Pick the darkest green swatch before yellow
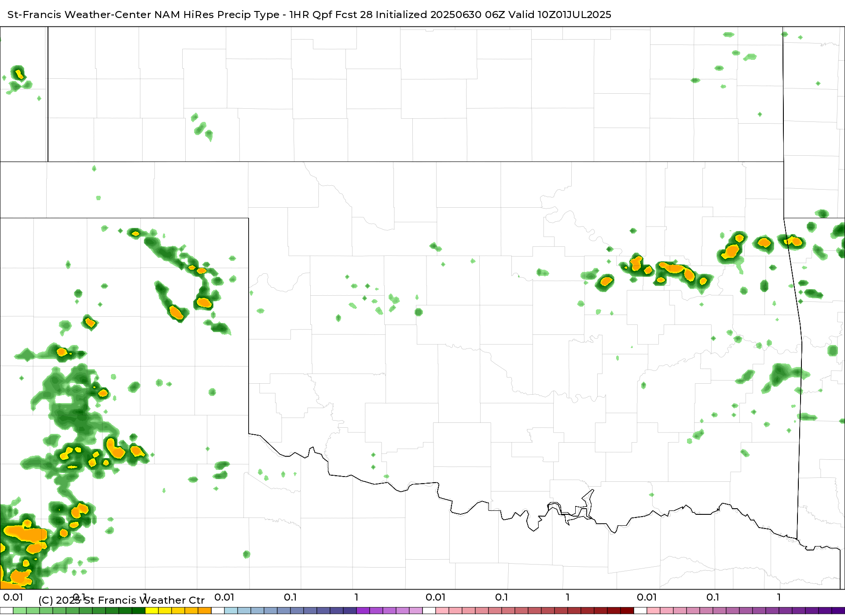The image size is (845, 616). 139,611
